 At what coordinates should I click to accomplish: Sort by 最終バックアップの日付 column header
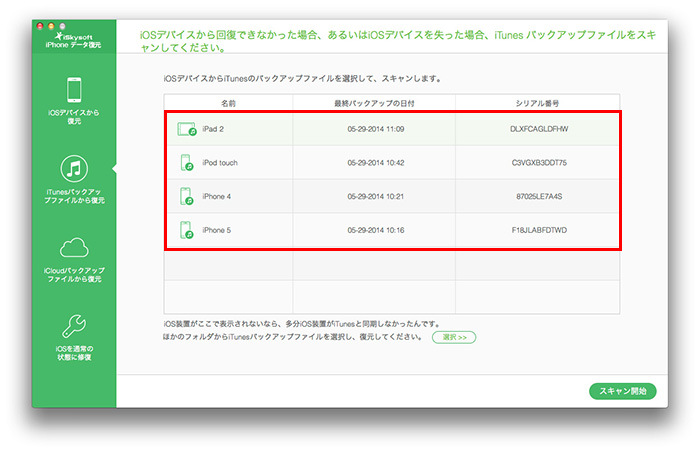pos(374,103)
